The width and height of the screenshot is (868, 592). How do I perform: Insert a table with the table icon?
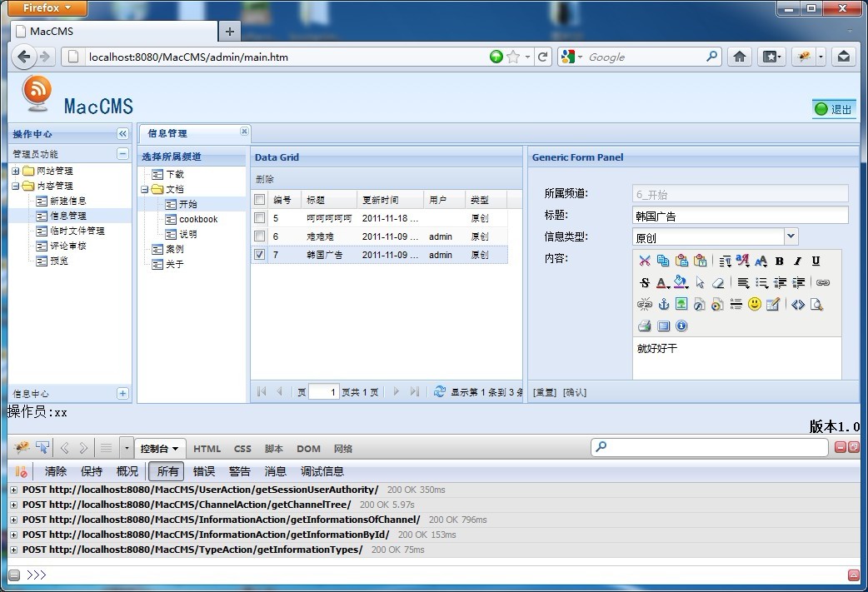pos(773,304)
